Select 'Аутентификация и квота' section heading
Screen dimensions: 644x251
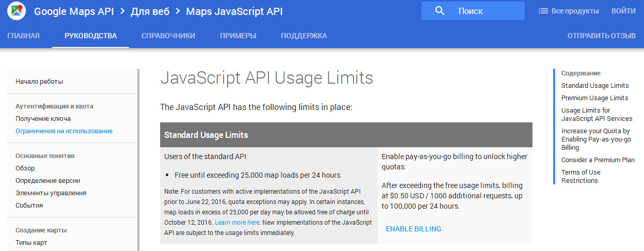click(54, 106)
